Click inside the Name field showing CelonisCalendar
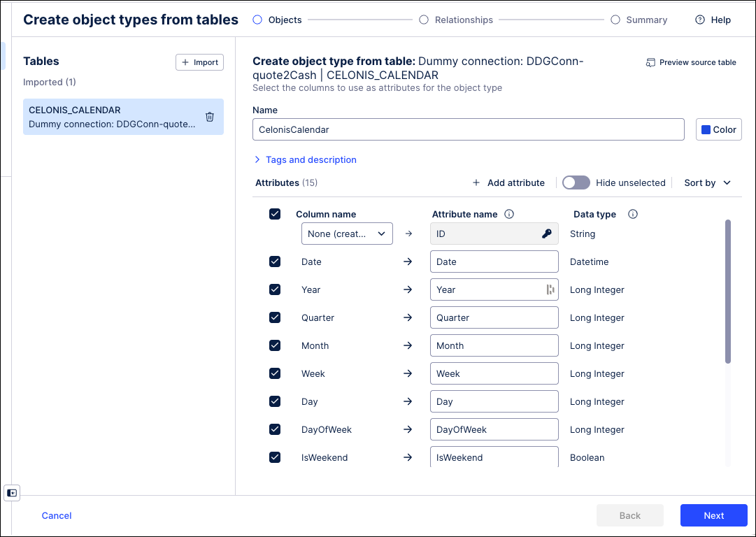The image size is (756, 537). [468, 129]
